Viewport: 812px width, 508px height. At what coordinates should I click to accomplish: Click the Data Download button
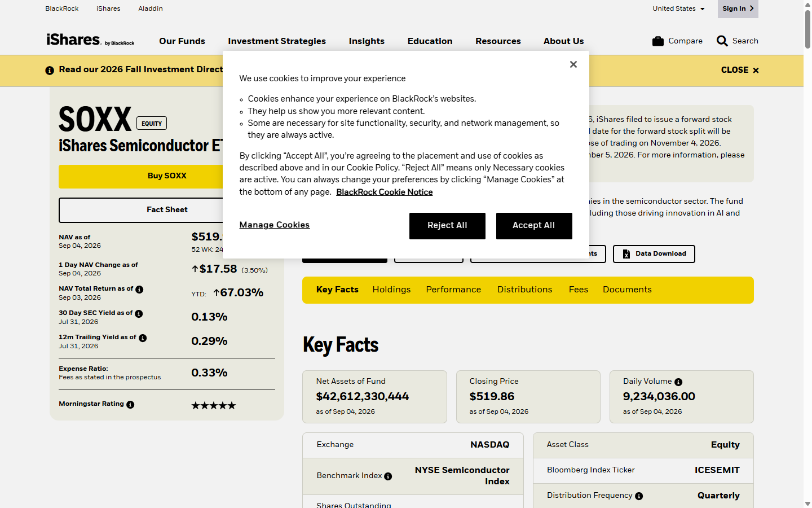point(654,254)
